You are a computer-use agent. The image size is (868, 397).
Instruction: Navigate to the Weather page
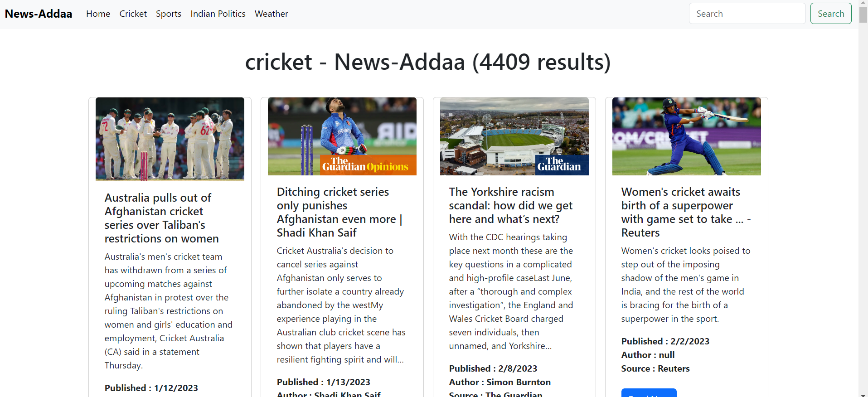(x=271, y=14)
